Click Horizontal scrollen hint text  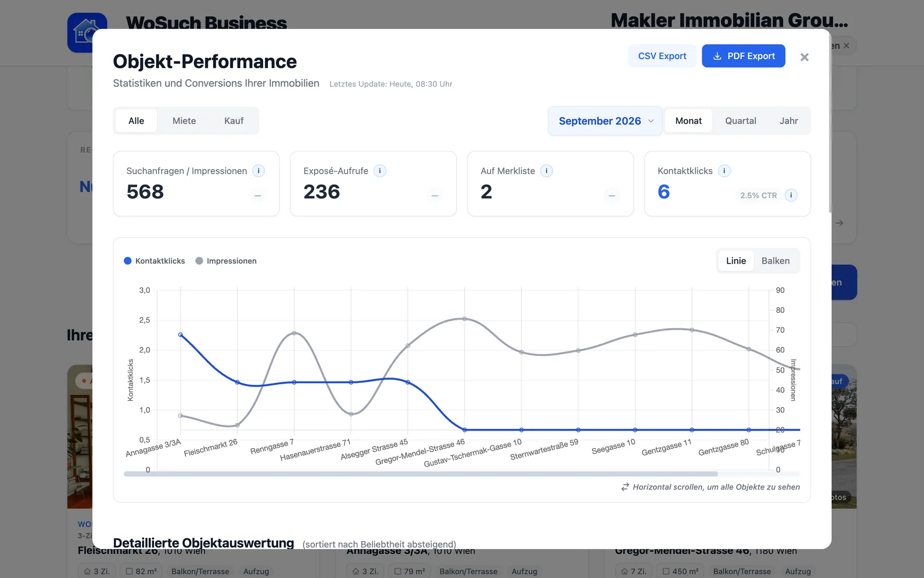(x=716, y=487)
